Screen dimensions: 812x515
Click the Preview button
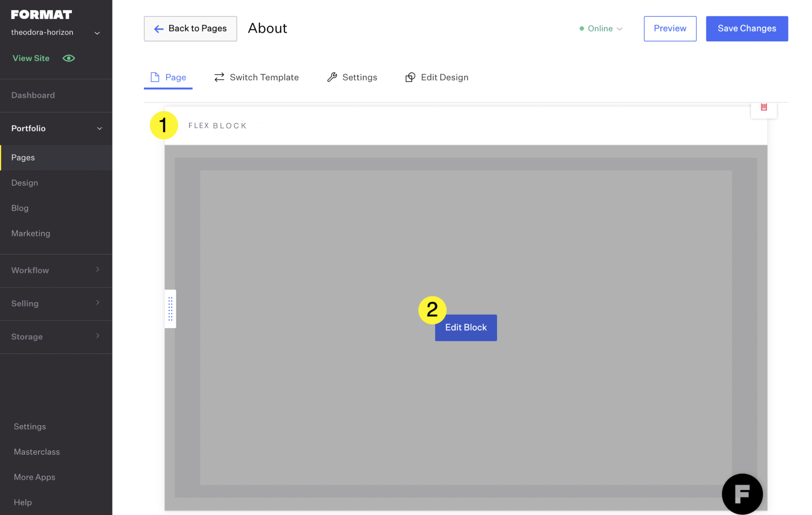(669, 29)
